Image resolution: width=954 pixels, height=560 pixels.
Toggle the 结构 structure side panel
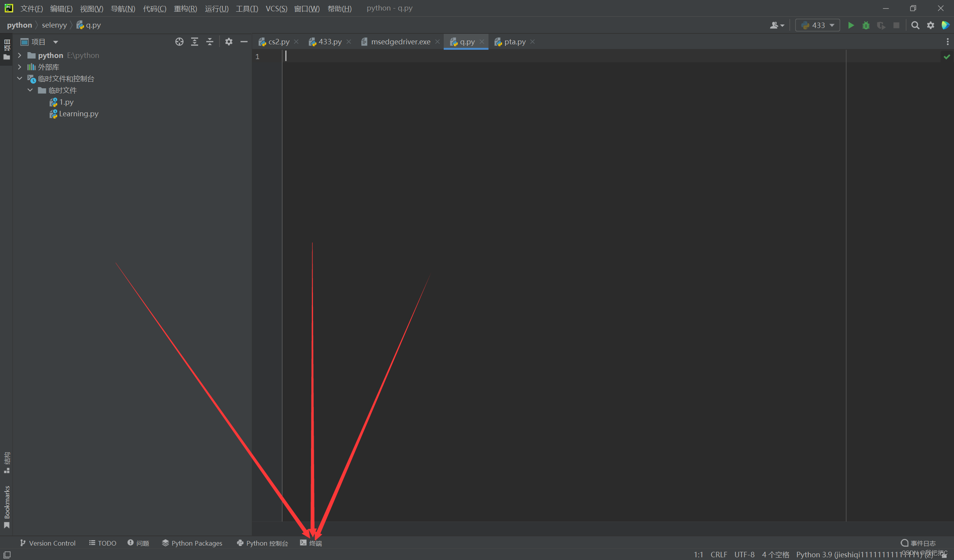click(x=7, y=462)
